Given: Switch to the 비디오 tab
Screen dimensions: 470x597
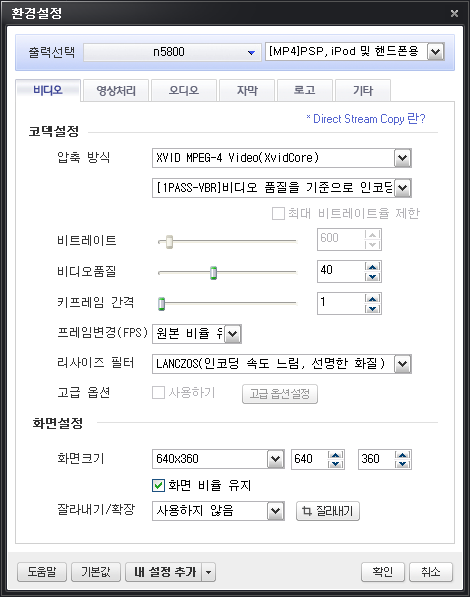Looking at the screenshot, I should (48, 91).
